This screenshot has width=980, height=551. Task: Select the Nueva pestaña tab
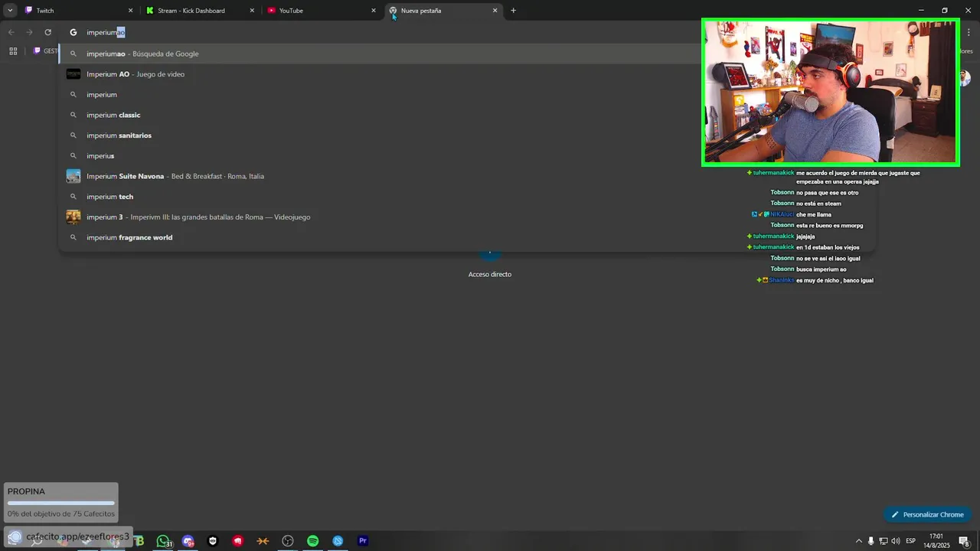click(x=443, y=11)
